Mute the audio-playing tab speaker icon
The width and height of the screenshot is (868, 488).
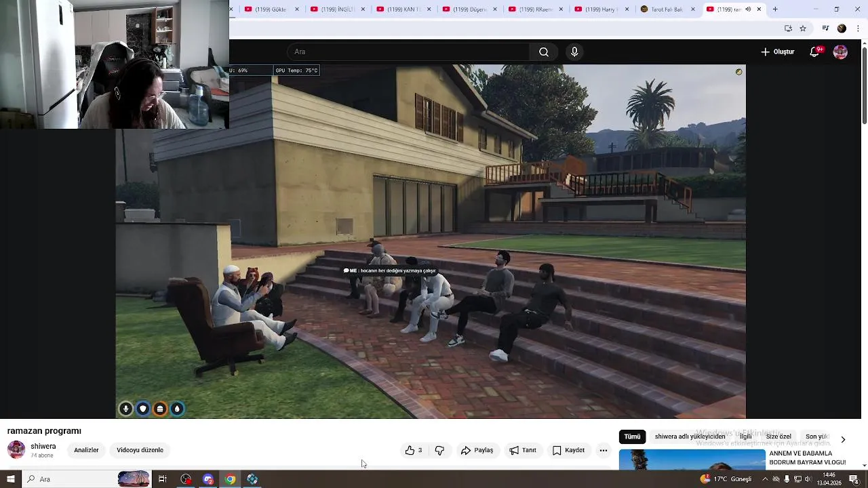[748, 9]
